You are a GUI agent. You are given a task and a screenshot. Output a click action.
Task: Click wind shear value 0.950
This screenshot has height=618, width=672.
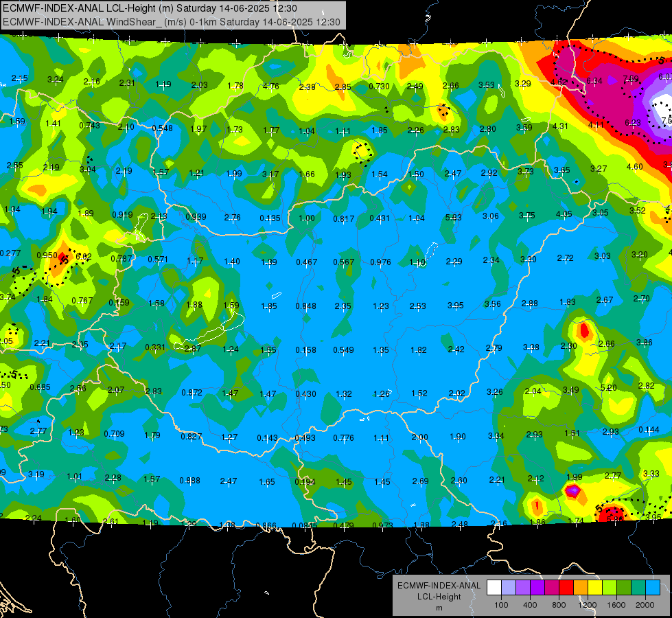coord(47,255)
